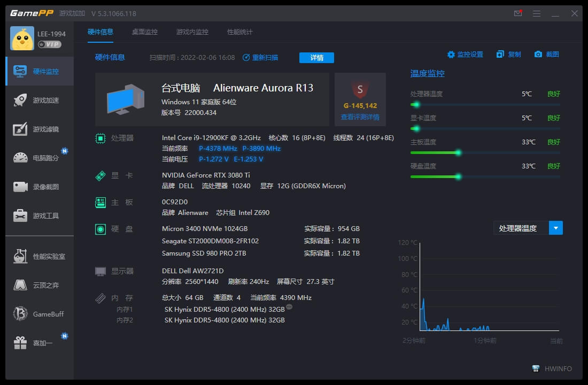Click the 内存2 SK Hynix DDR5-4800 entry
This screenshot has width=588, height=385.
tap(225, 320)
